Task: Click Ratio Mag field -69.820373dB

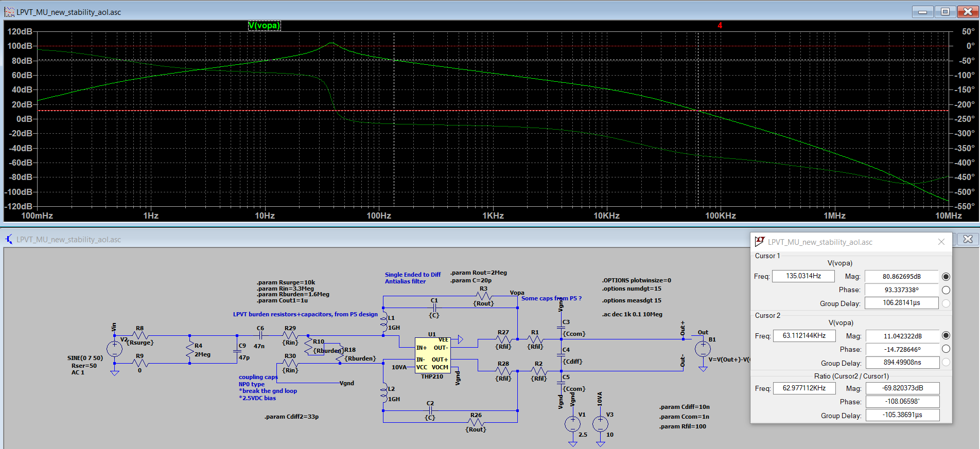Action: pyautogui.click(x=902, y=388)
